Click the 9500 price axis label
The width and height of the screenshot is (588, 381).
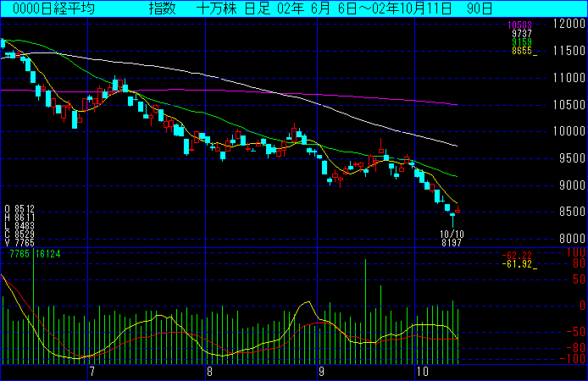click(572, 158)
